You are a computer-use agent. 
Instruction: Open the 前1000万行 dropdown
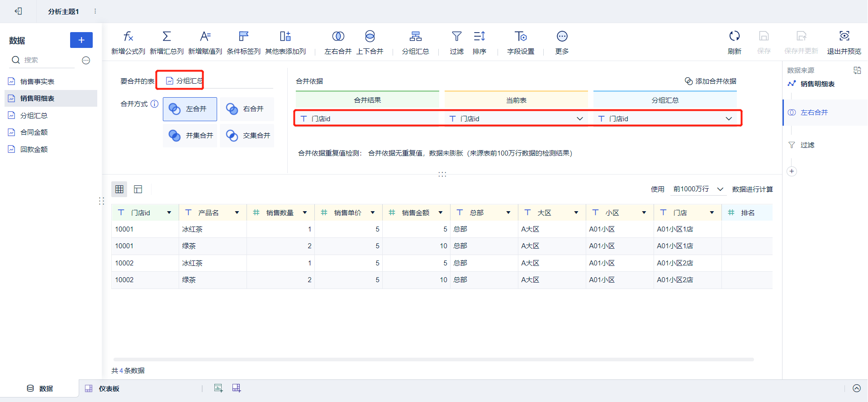pyautogui.click(x=698, y=189)
